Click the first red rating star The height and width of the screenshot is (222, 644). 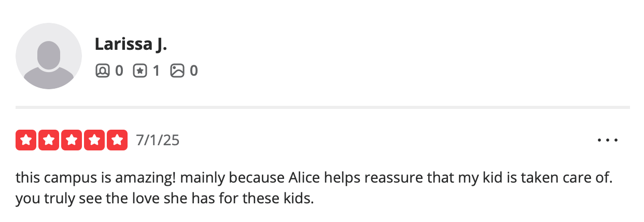(x=26, y=140)
